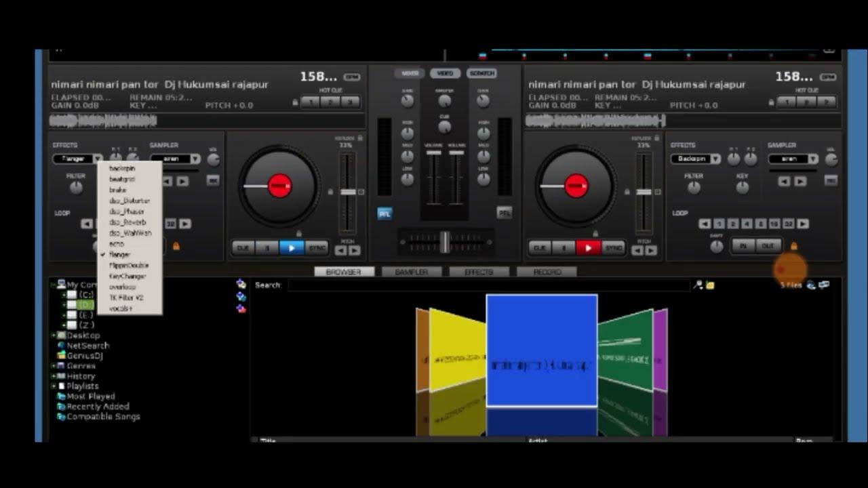Click the right deck sampler REC button
This screenshot has width=868, height=488.
831,180
